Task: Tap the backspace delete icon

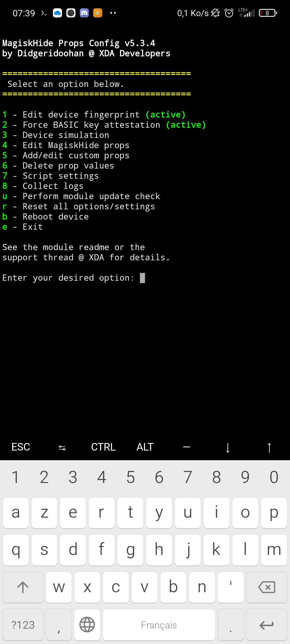Action: [x=267, y=587]
